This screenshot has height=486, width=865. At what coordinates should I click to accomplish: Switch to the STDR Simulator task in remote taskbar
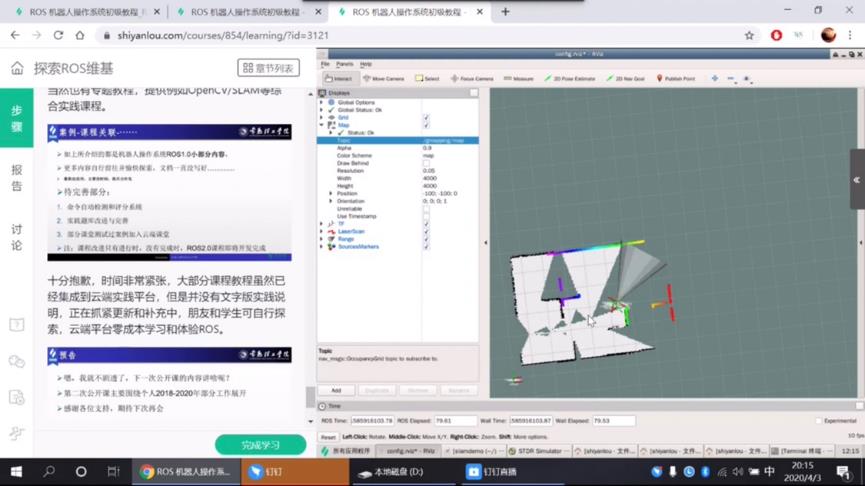[540, 451]
